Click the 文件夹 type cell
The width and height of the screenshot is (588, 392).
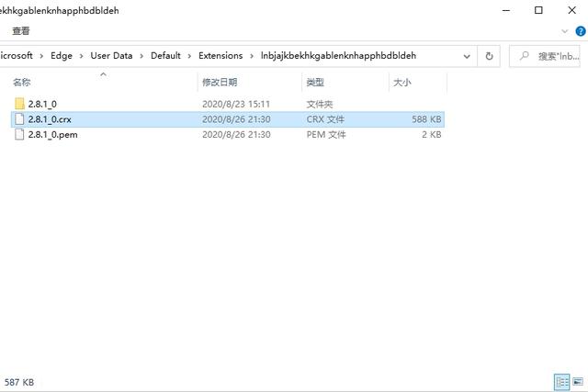coord(320,104)
